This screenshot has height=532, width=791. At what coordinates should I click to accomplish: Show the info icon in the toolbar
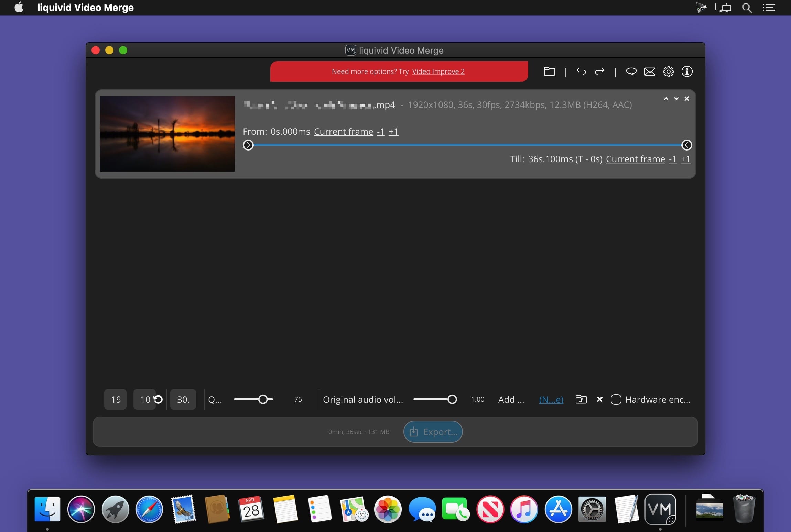click(687, 71)
